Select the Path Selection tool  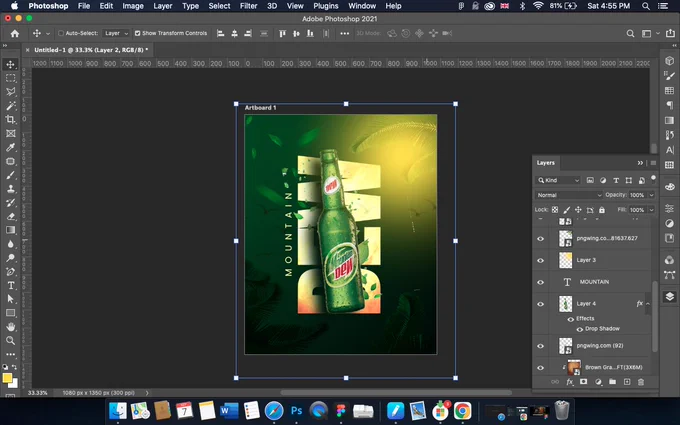(10, 299)
